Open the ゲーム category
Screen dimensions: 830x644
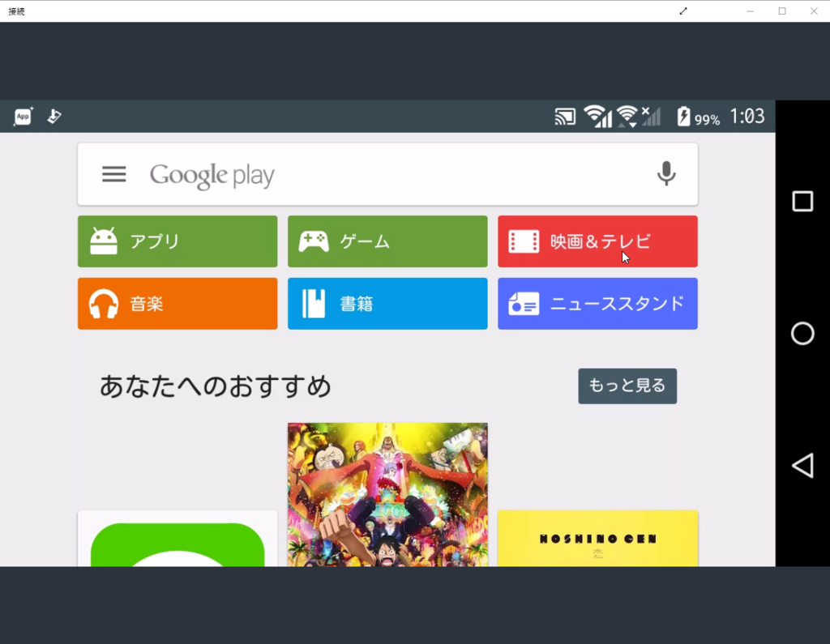pos(387,241)
